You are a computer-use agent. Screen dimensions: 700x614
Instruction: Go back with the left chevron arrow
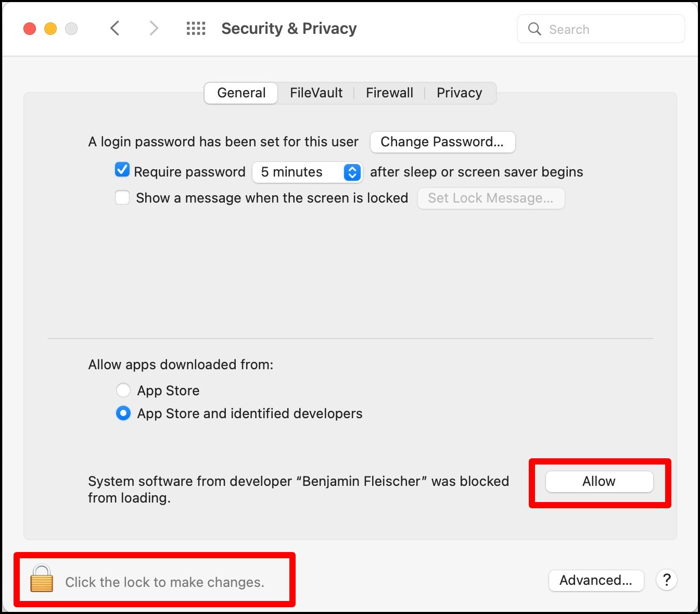[x=115, y=28]
